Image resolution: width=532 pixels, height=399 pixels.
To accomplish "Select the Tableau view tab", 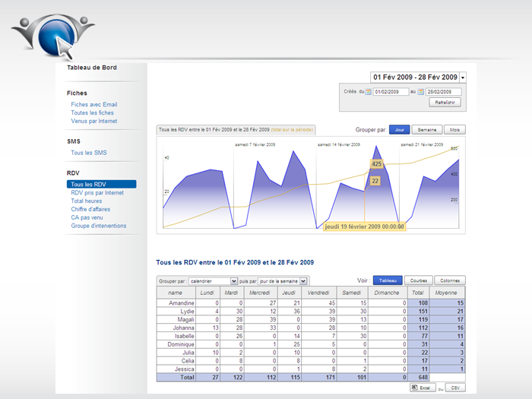I will (388, 280).
